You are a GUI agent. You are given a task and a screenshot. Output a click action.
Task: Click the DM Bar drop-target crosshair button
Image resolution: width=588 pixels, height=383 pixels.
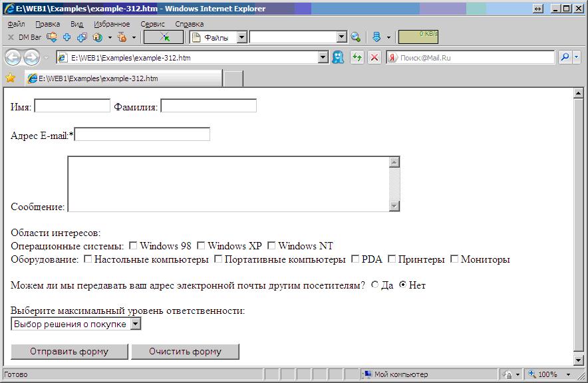pyautogui.click(x=164, y=37)
